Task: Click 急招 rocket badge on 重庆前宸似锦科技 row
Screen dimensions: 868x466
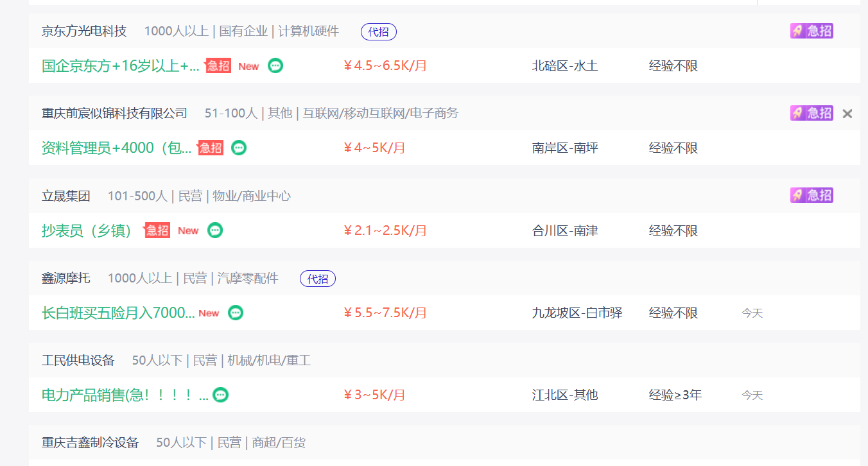Action: click(811, 113)
